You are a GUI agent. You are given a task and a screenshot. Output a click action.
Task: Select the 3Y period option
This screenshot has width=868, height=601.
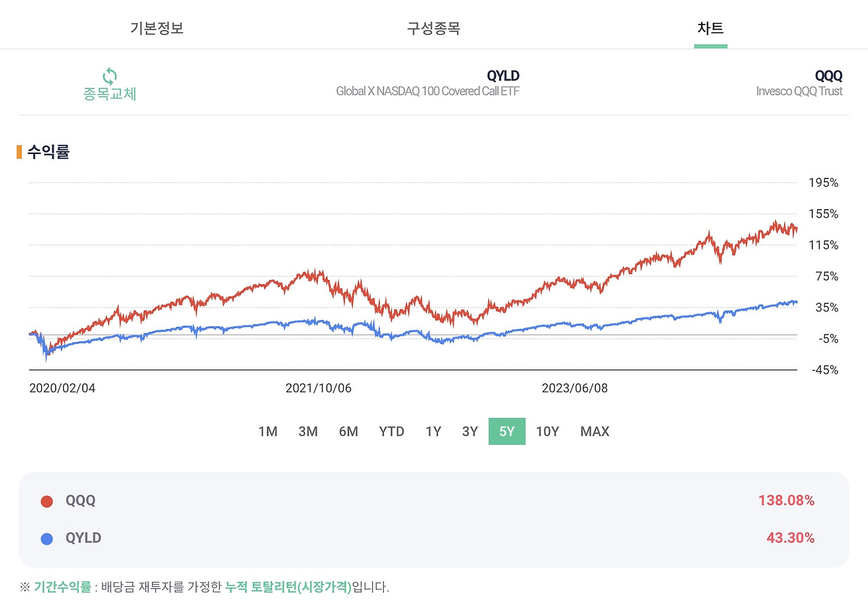470,431
